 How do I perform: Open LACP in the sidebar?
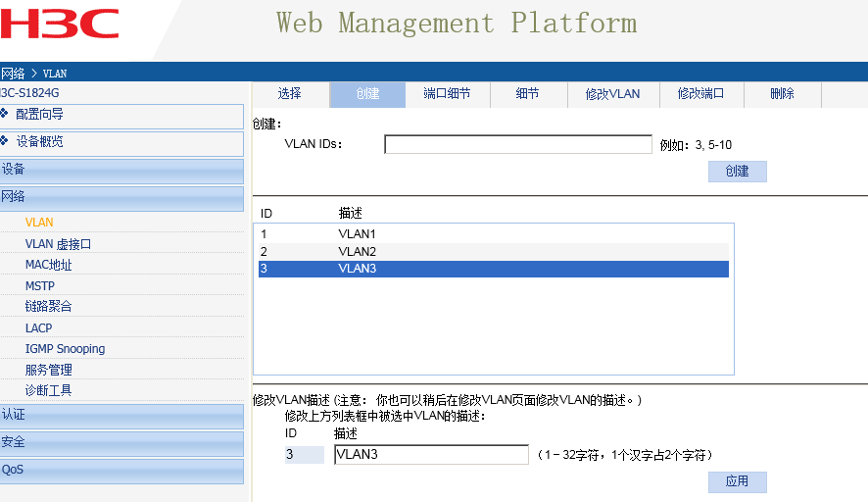coord(39,328)
